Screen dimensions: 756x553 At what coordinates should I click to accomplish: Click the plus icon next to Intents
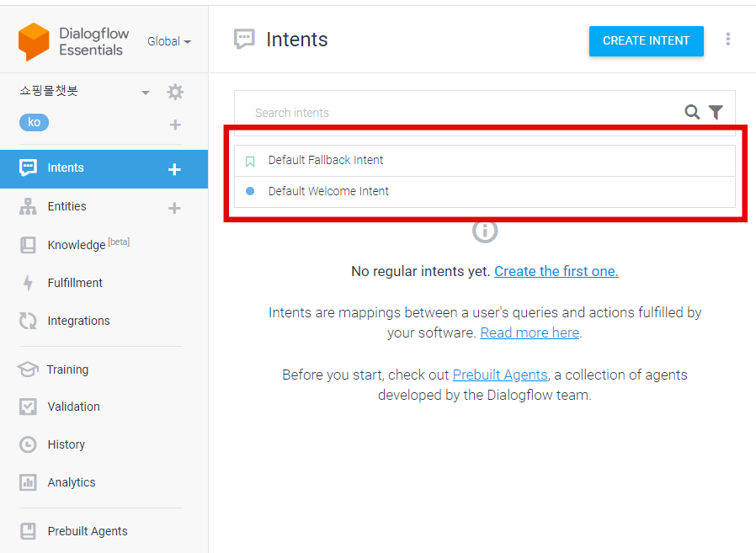click(x=174, y=168)
